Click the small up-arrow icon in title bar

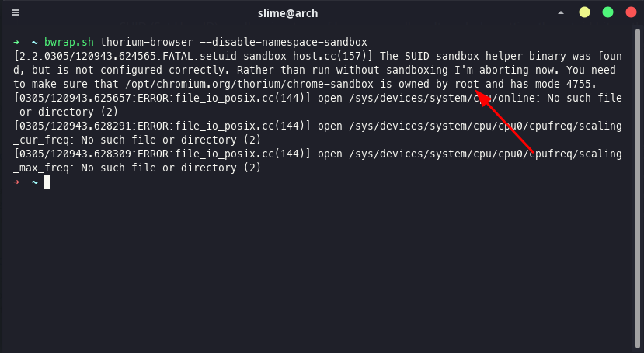[561, 12]
